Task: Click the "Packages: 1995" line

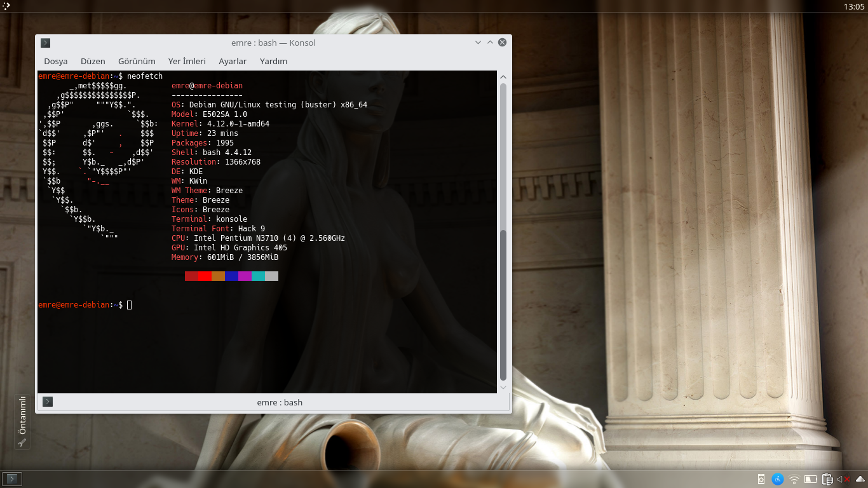Action: pos(203,143)
